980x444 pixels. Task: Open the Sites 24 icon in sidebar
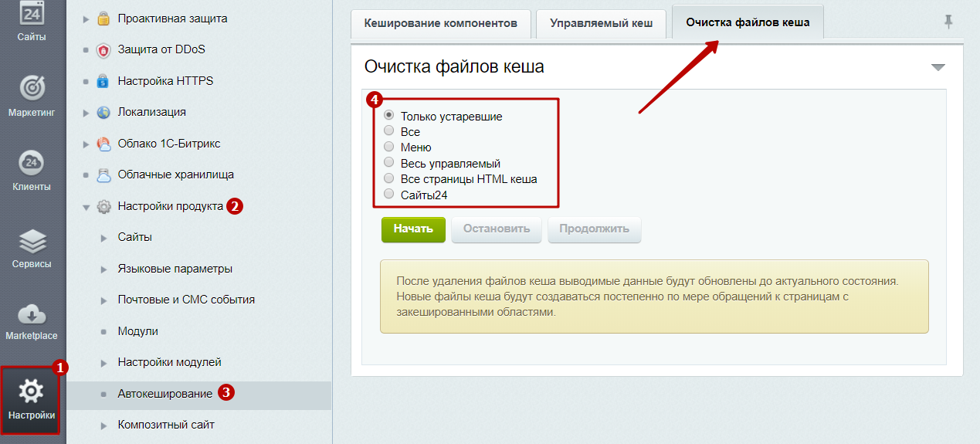[32, 14]
